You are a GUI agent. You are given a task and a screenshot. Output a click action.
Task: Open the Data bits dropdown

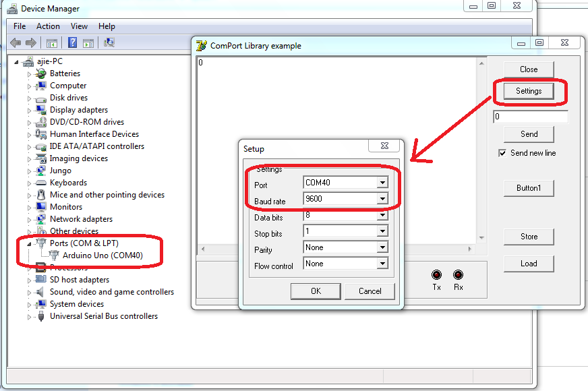coord(382,215)
